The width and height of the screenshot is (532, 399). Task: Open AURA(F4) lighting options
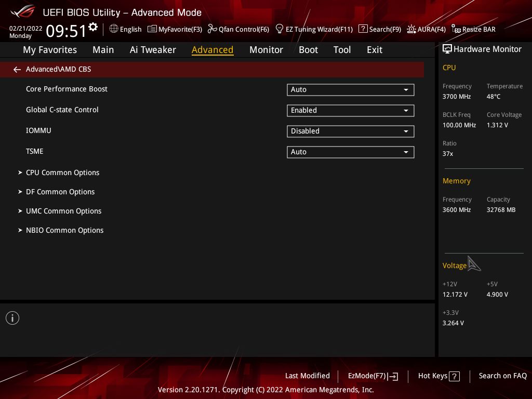pos(426,29)
